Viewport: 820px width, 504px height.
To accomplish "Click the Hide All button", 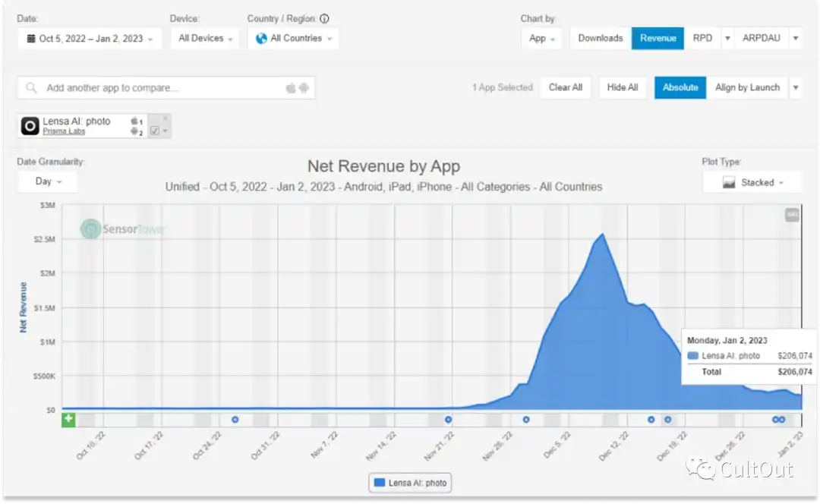I will [x=623, y=87].
